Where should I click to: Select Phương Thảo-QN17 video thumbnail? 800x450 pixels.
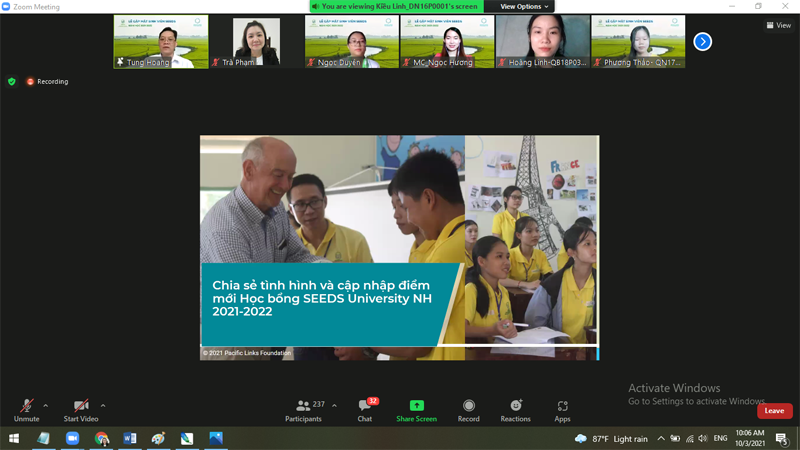(638, 41)
